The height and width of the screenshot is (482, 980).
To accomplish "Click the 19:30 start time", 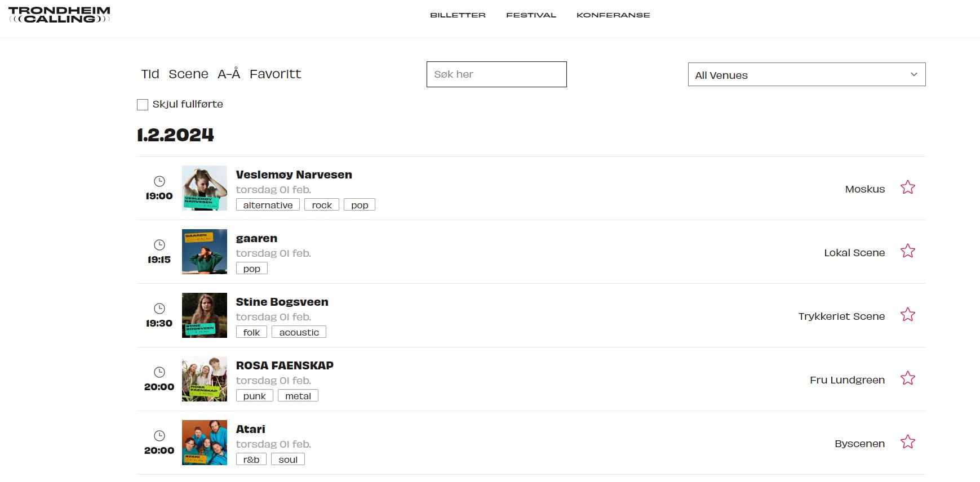I will (159, 323).
